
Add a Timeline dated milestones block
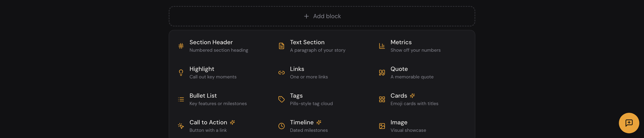[x=309, y=126]
